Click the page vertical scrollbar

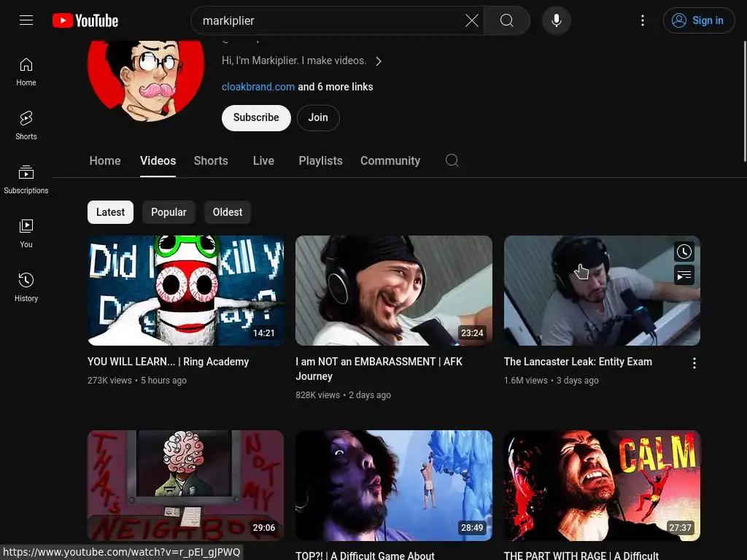(x=745, y=101)
